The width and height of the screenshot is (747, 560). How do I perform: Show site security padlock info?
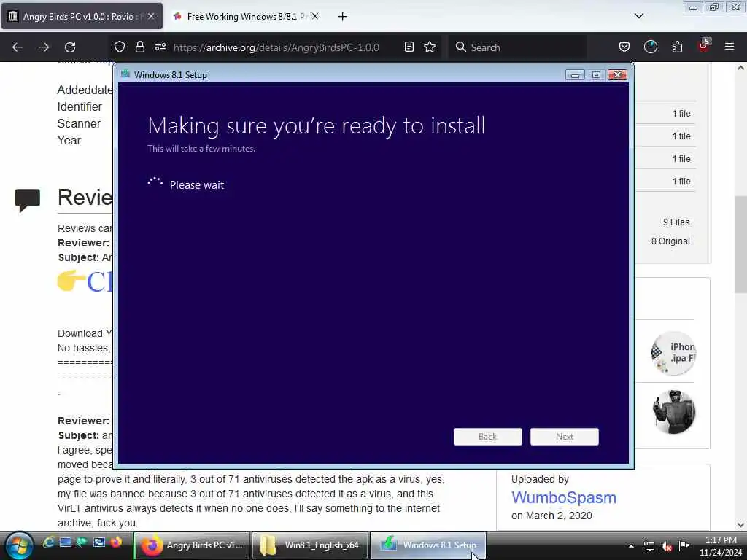point(139,47)
